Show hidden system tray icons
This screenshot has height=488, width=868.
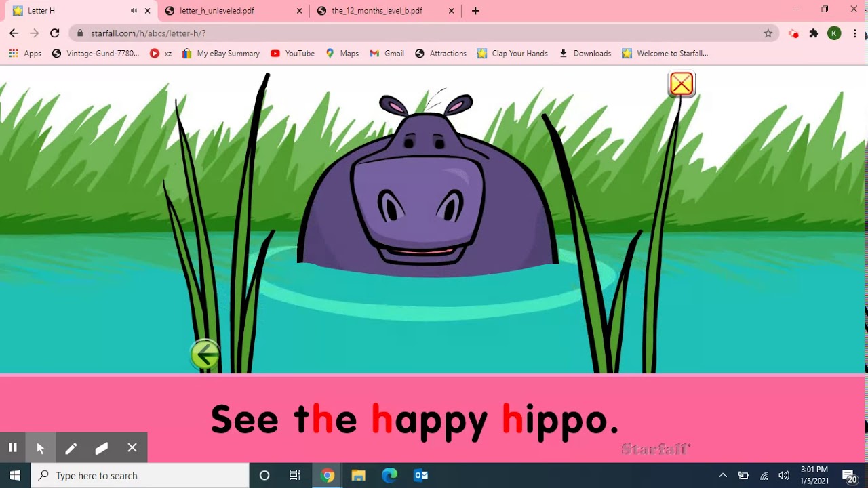click(x=722, y=475)
